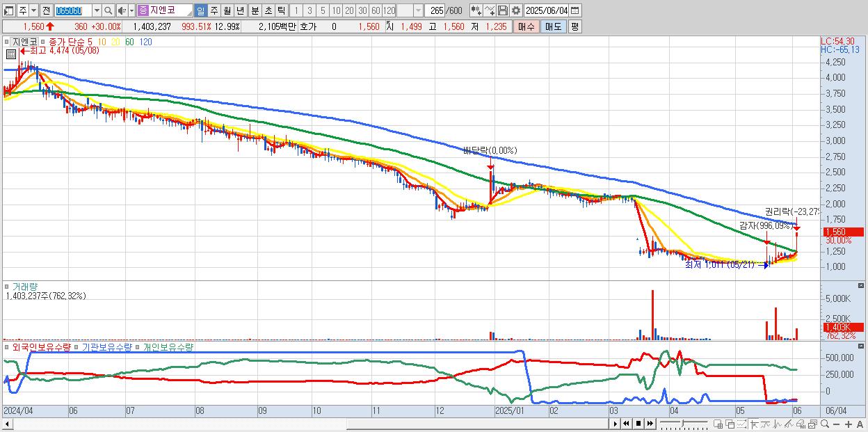Click the 평 button
868x432 pixels.
(x=574, y=26)
